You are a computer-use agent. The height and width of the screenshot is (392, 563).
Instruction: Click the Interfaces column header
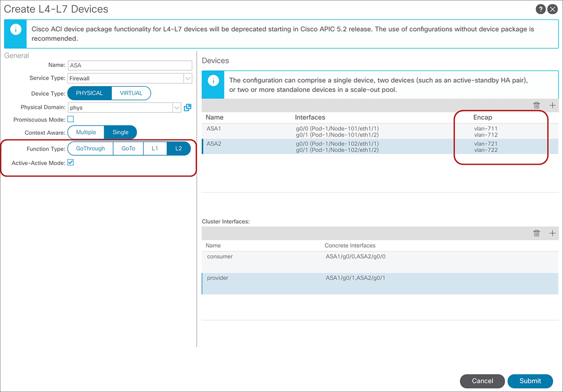point(310,117)
